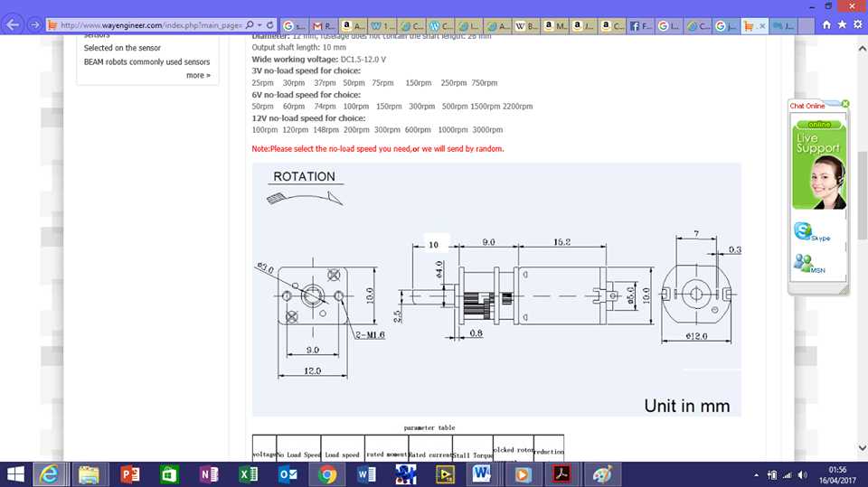Open Google Chrome from the taskbar
Image resolution: width=868 pixels, height=487 pixels.
[327, 474]
